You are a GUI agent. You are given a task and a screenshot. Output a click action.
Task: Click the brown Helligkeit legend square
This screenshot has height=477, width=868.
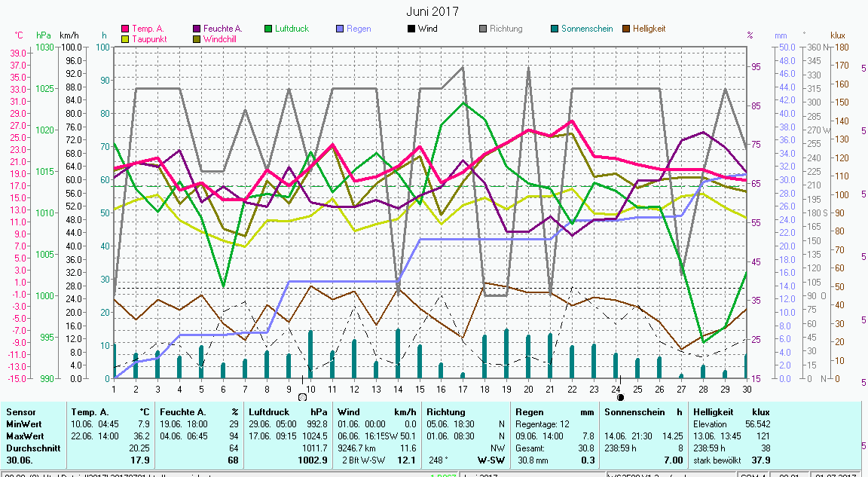click(x=625, y=29)
